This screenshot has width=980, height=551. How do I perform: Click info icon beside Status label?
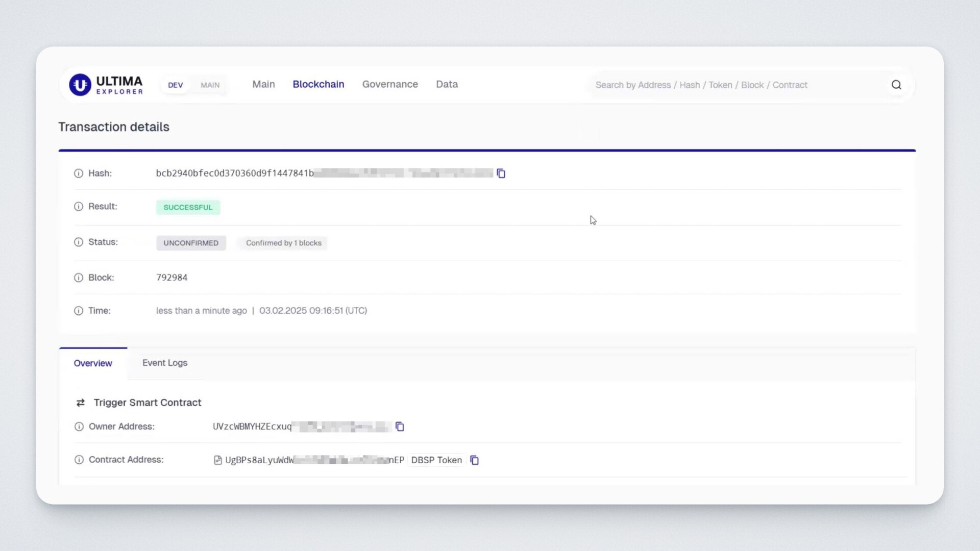(79, 242)
